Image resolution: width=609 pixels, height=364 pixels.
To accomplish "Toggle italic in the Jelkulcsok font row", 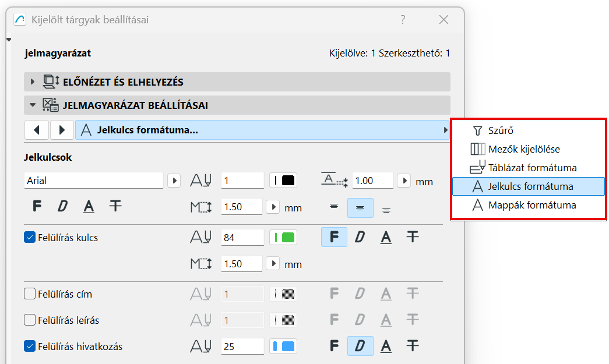I will [62, 206].
